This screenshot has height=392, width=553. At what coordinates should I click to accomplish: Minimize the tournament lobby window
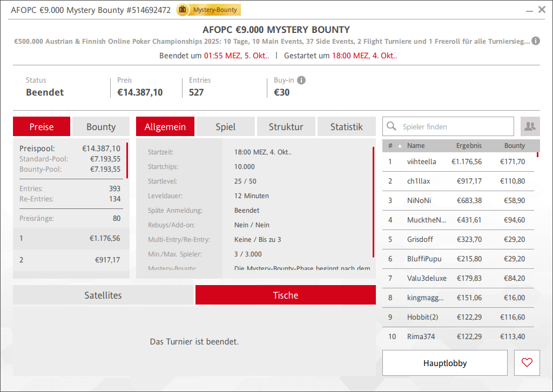528,10
